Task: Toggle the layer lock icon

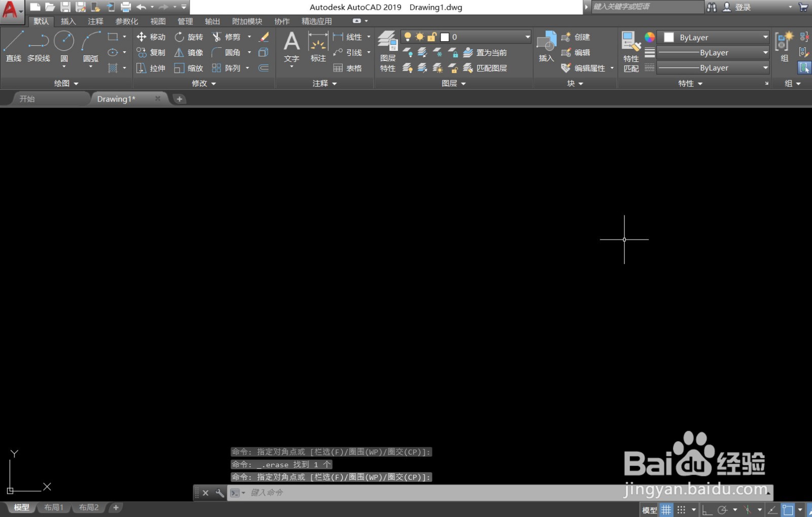Action: (432, 37)
